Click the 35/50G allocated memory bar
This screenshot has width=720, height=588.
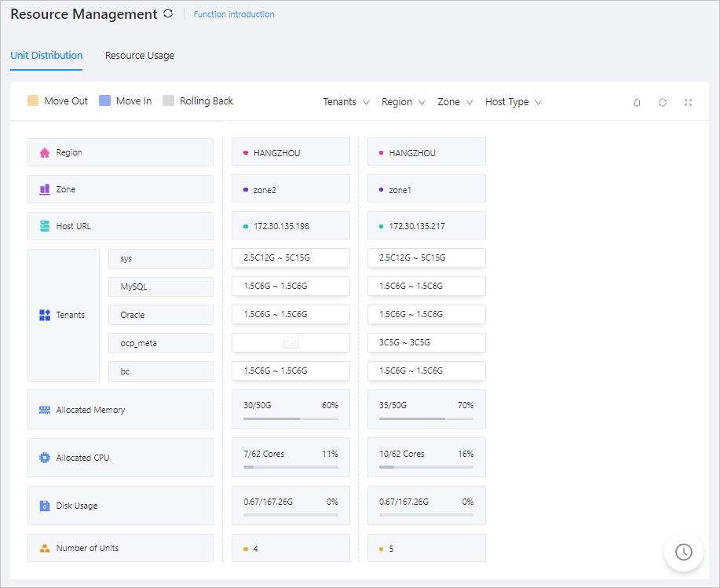tap(426, 418)
